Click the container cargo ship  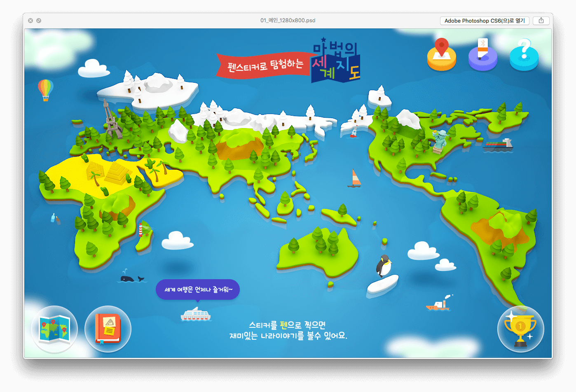pos(498,145)
